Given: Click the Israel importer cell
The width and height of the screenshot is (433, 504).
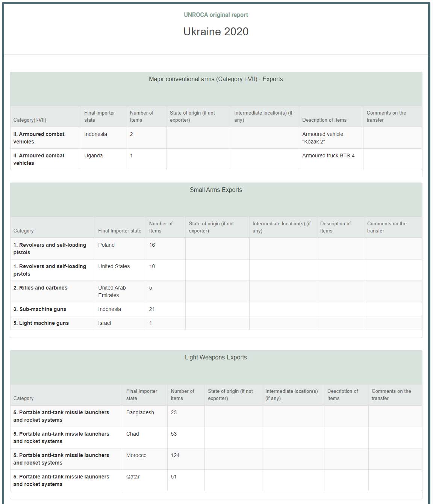Looking at the screenshot, I should point(105,323).
